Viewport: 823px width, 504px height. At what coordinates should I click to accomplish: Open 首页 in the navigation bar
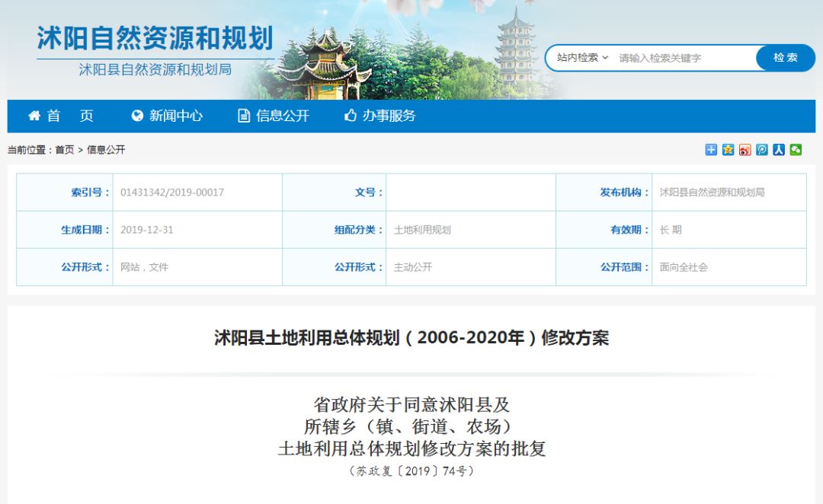click(70, 116)
